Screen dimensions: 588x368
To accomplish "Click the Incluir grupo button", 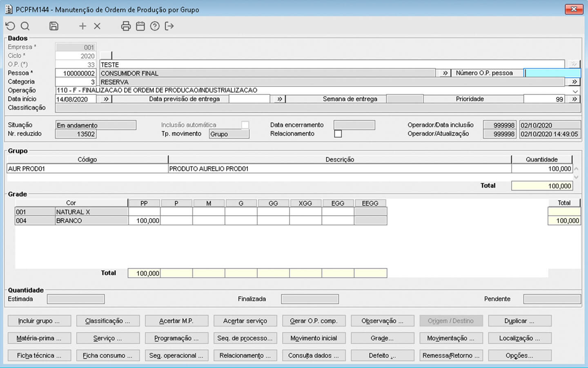I will point(39,321).
